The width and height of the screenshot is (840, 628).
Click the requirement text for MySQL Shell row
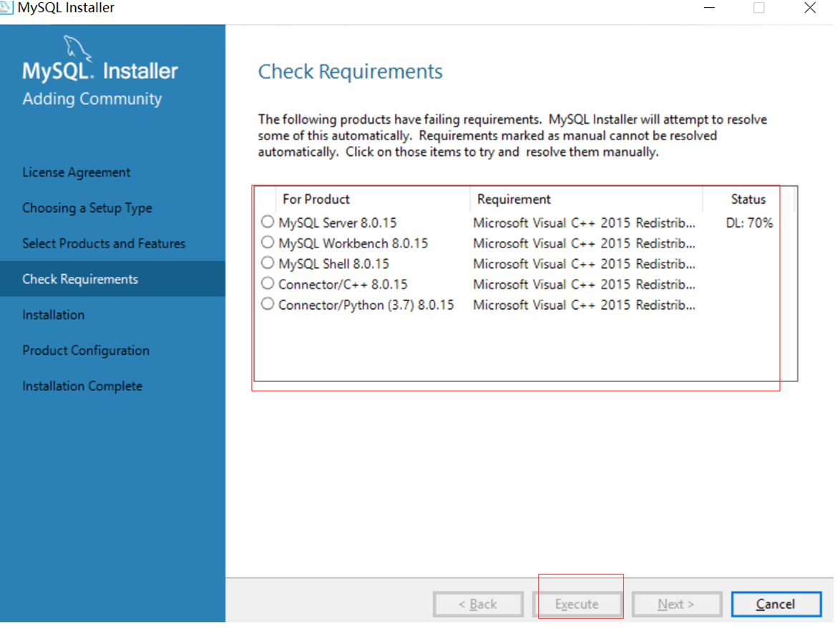tap(584, 264)
